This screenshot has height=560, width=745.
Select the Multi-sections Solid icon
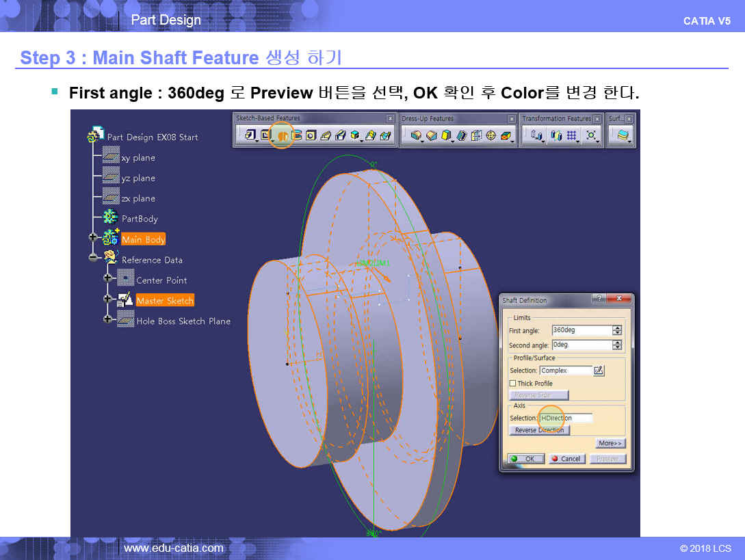[370, 135]
